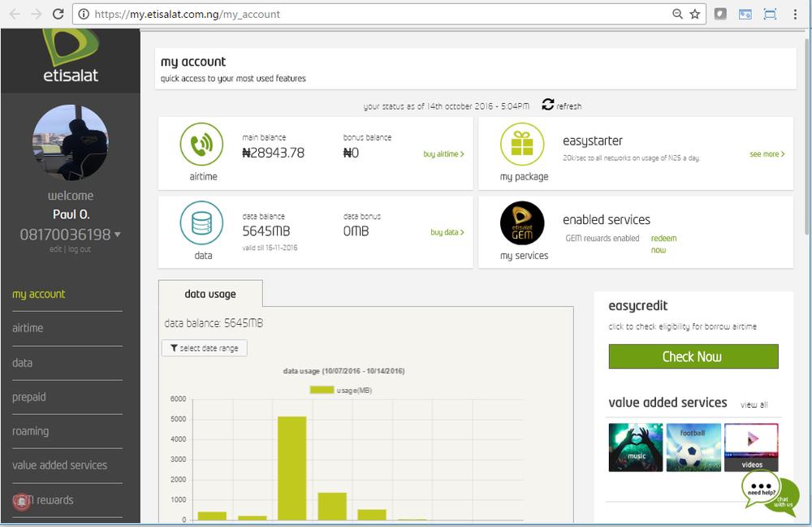Open the select date range filter
Viewport: 812px width, 527px height.
(x=204, y=348)
